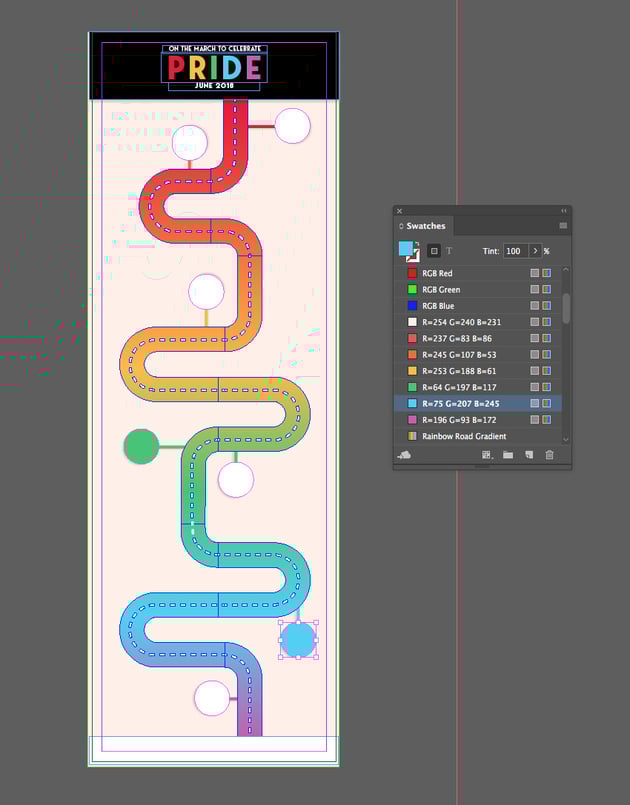Select swatch R=196 G=93 B=172
The height and width of the screenshot is (805, 630).
point(478,420)
